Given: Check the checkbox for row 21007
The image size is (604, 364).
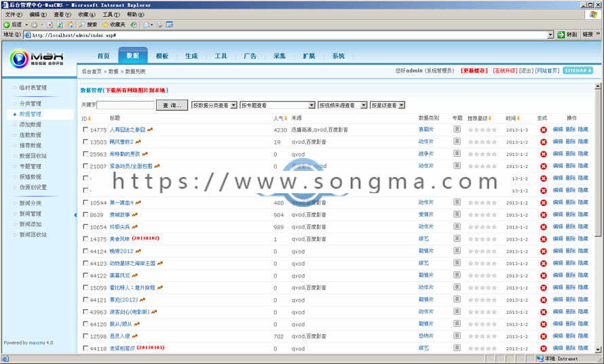Looking at the screenshot, I should click(x=86, y=166).
